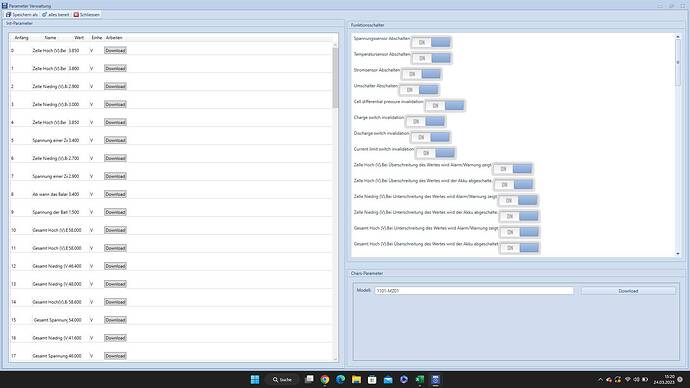Open File Explorer from the taskbar
This screenshot has height=388, width=690.
[x=356, y=379]
